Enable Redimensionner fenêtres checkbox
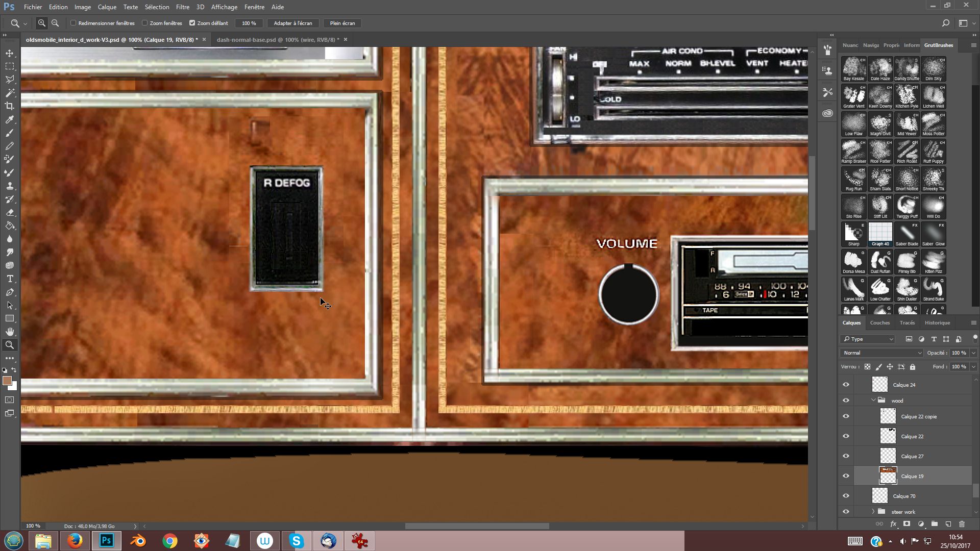Viewport: 980px width, 551px height. [x=73, y=23]
